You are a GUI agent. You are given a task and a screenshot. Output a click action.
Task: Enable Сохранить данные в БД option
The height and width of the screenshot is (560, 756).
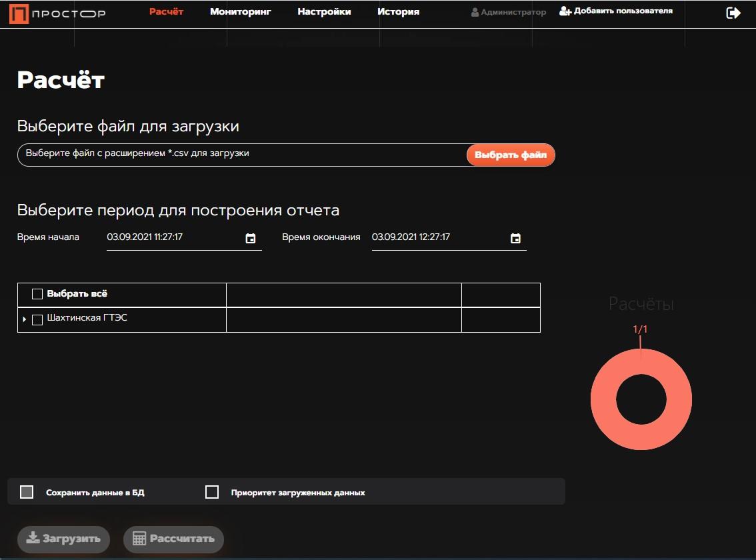(x=27, y=492)
